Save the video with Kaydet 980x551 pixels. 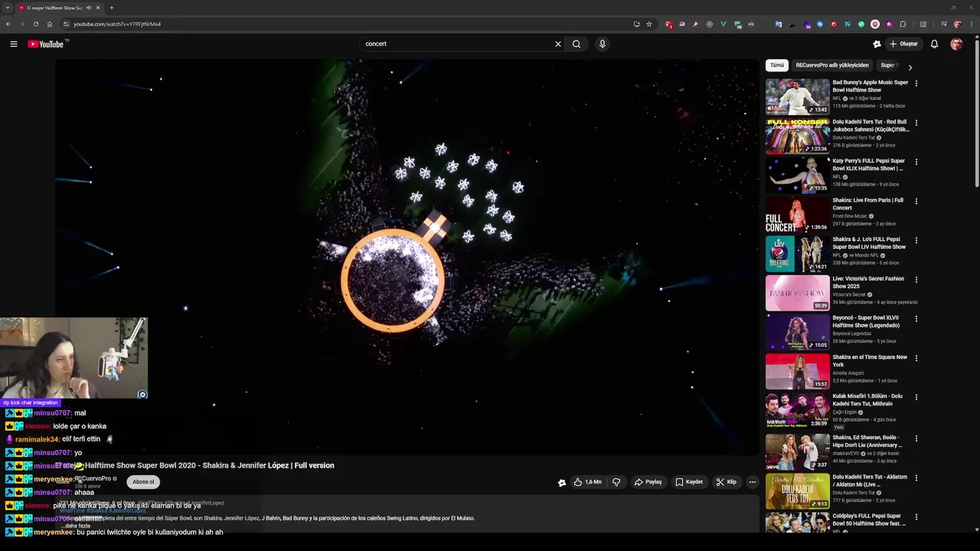pos(689,482)
